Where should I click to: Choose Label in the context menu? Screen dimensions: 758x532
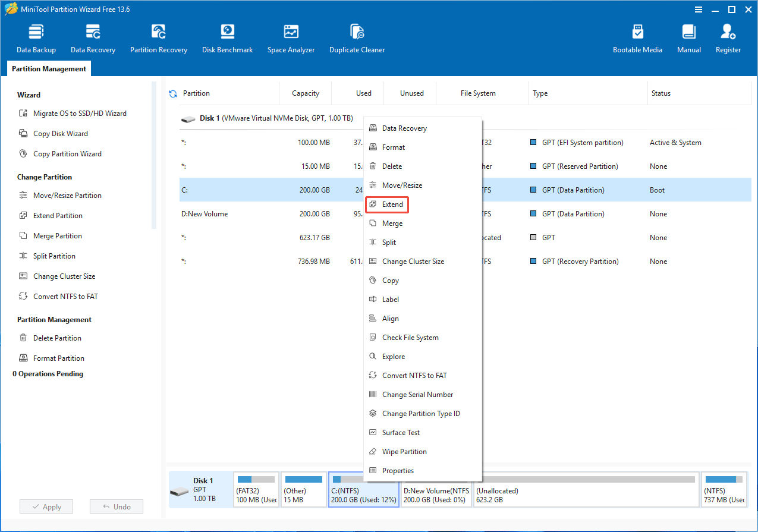tap(423, 300)
